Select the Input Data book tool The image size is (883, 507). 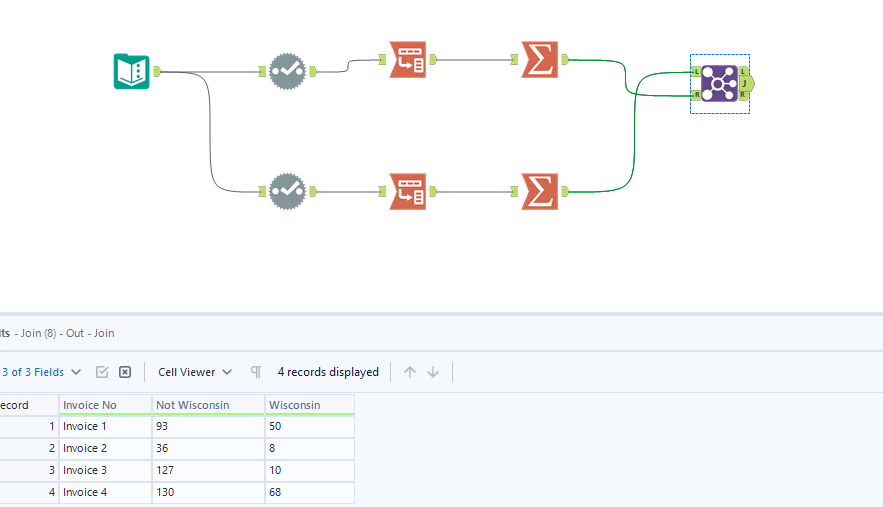[x=132, y=72]
